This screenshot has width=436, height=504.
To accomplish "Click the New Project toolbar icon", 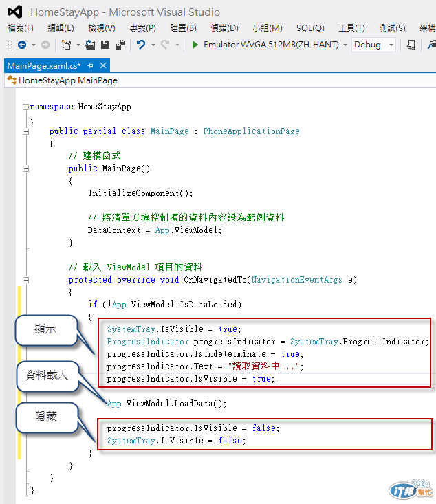I will coord(66,45).
